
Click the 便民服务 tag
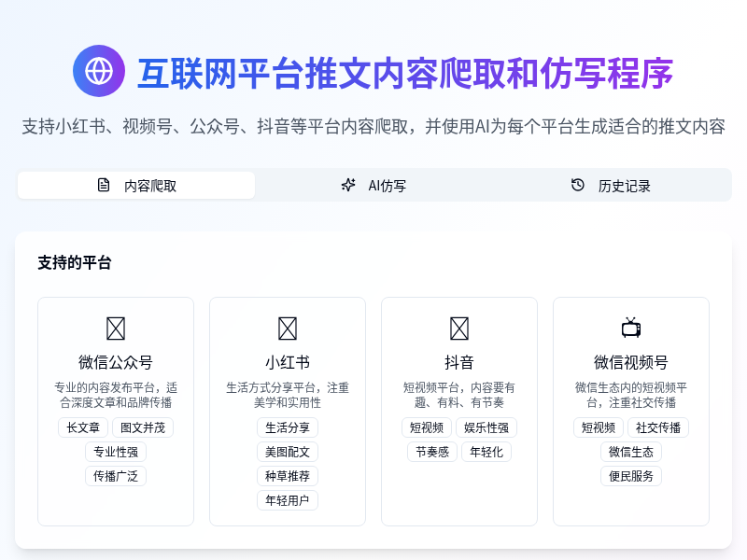tap(631, 476)
